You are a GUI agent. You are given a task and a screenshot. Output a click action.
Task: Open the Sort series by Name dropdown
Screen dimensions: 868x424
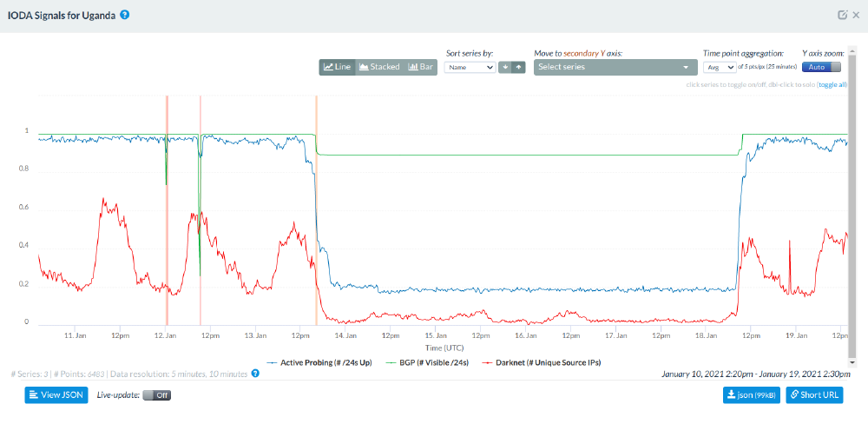coord(470,67)
